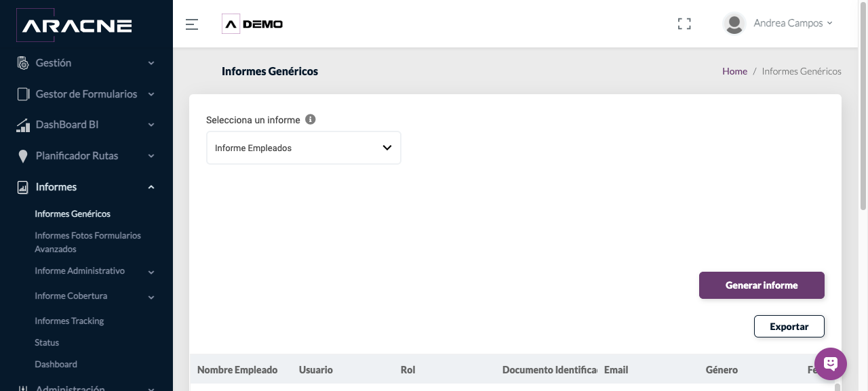Viewport: 868px width, 391px height.
Task: Open Informes Fotos Formularios Avanzados
Action: click(88, 243)
